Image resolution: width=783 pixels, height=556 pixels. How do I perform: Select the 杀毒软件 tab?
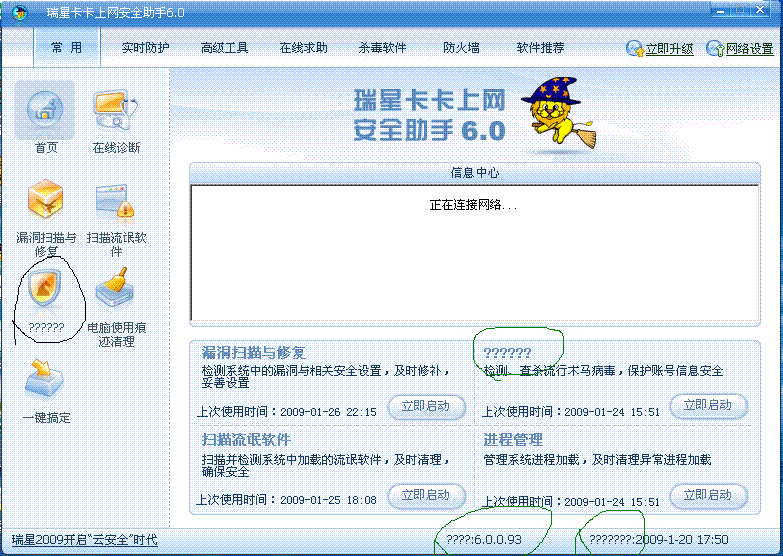point(383,48)
